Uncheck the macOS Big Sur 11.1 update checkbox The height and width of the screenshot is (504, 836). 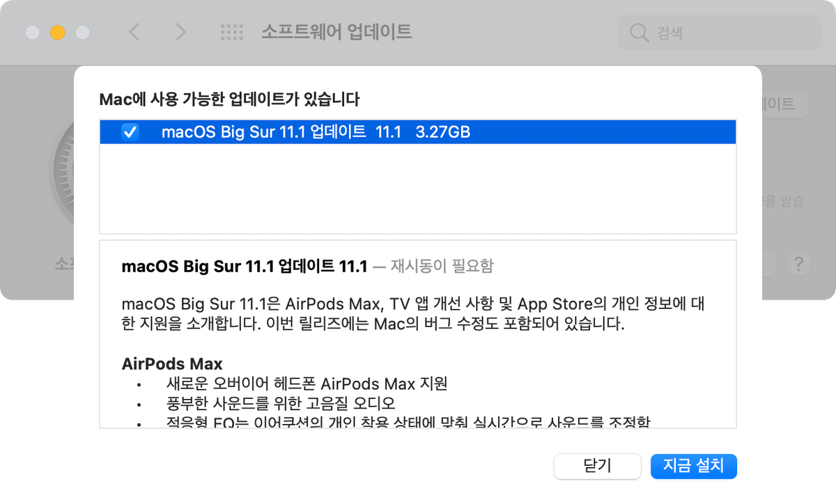pos(130,132)
